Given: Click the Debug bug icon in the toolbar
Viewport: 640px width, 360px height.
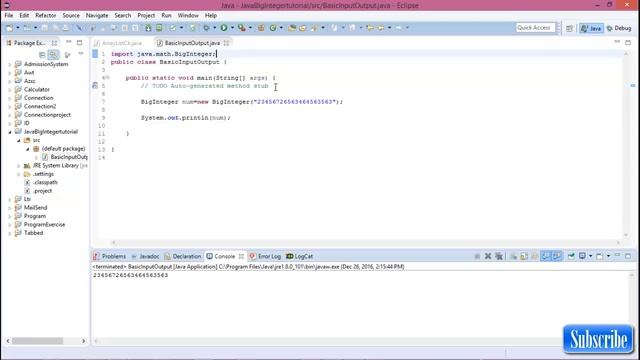Looking at the screenshot, I should click(206, 28).
